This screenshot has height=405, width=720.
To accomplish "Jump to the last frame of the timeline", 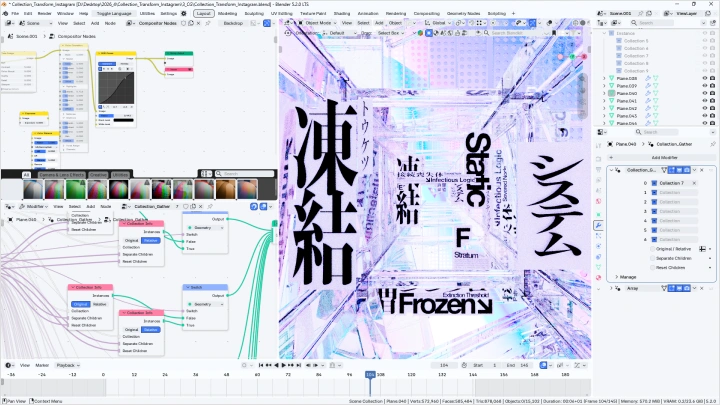I will click(x=298, y=366).
